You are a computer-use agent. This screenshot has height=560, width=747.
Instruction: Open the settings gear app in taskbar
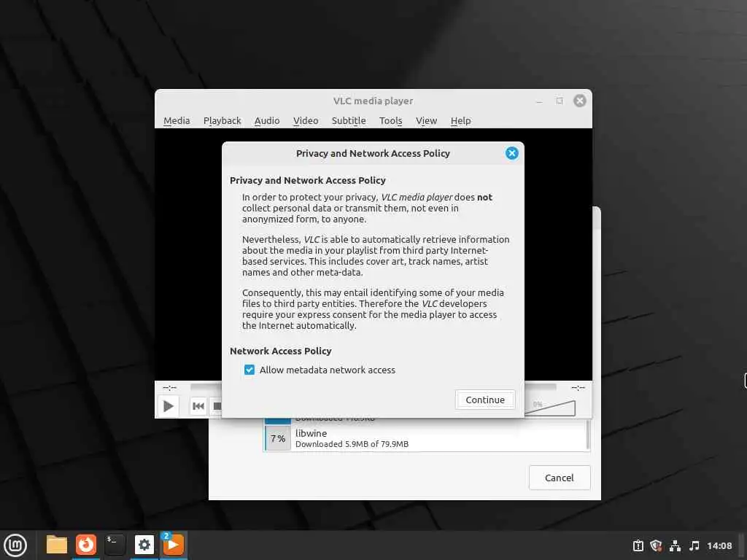pos(144,545)
